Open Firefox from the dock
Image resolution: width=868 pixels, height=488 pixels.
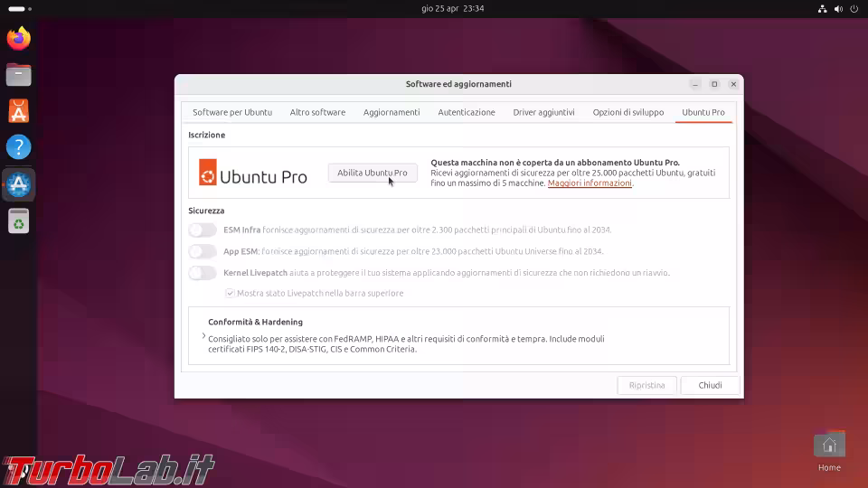[19, 39]
